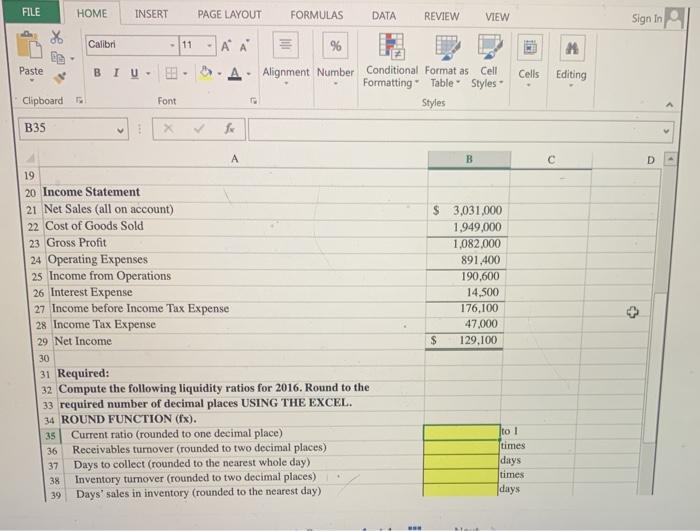Screen dimensions: 700x531
Task: Open the Fill Color dropdown arrow
Action: tap(219, 74)
